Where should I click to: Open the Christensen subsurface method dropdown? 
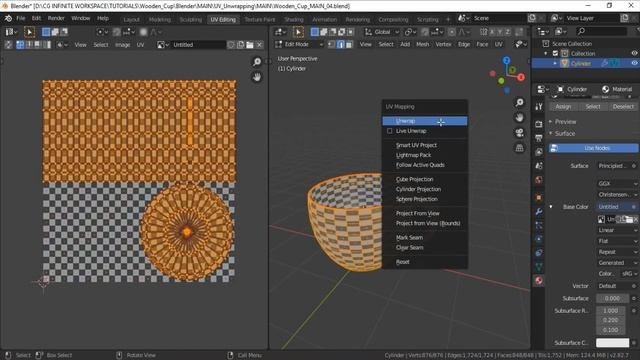click(x=617, y=195)
